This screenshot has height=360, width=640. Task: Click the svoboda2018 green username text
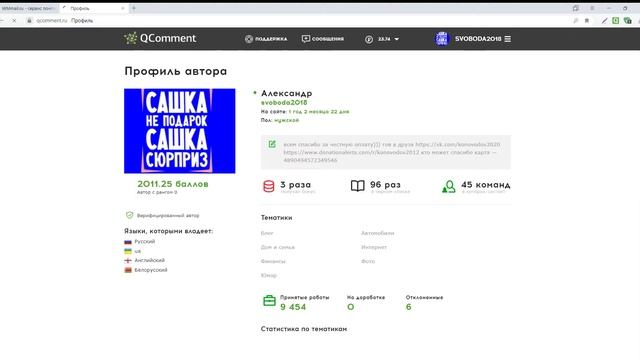(284, 102)
